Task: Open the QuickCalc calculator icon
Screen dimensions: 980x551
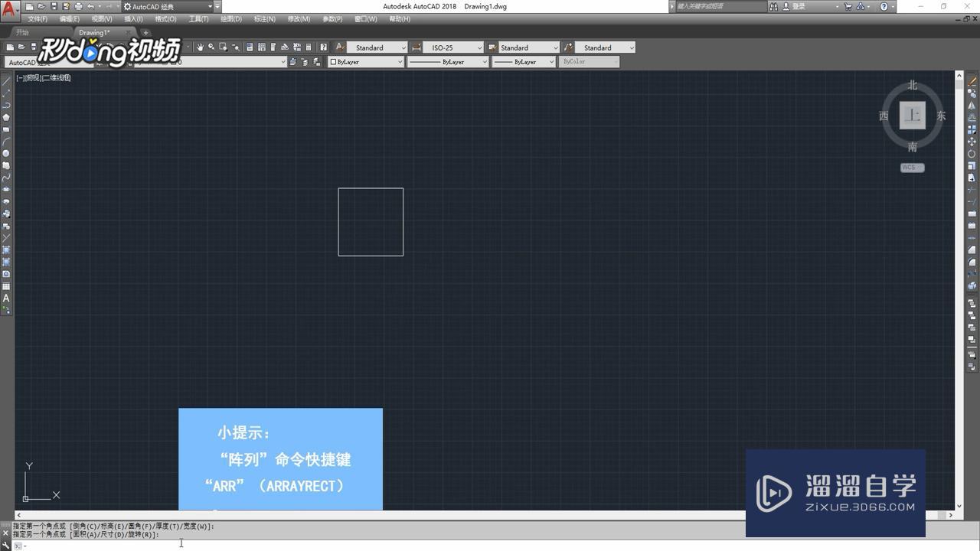Action: (x=309, y=47)
